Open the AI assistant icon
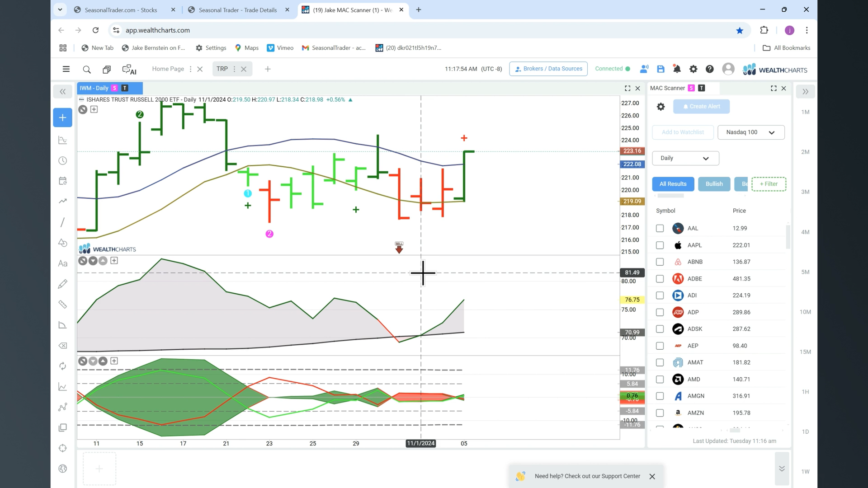Image resolution: width=868 pixels, height=488 pixels. pos(129,70)
